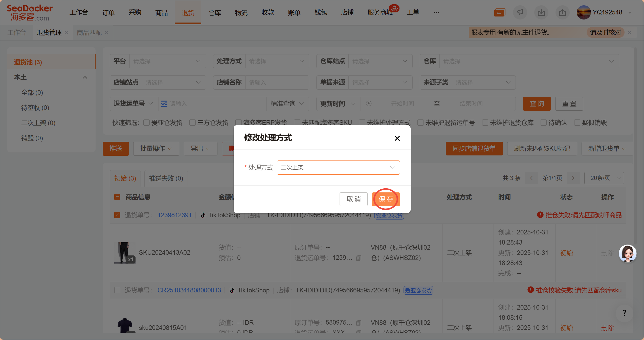This screenshot has height=340, width=644.
Task: Click the 保存 button
Action: tap(386, 199)
